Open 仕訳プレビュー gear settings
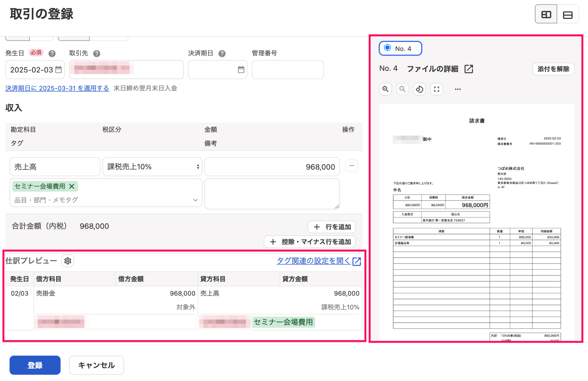Image resolution: width=588 pixels, height=381 pixels. (x=68, y=261)
